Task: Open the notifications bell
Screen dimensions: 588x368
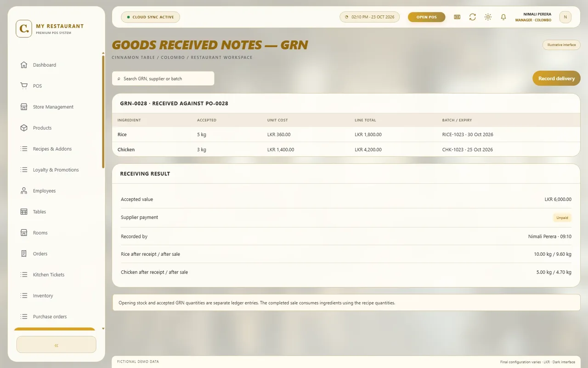Action: (503, 17)
